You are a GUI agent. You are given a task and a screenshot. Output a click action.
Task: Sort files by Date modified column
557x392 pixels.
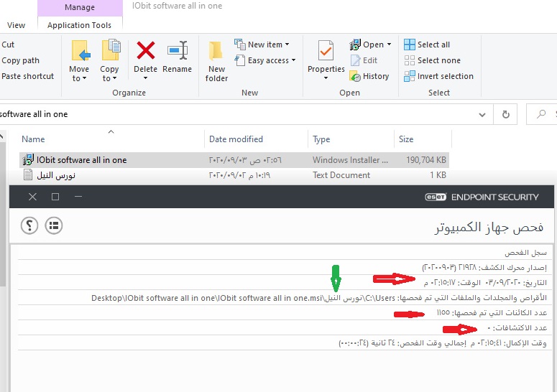pyautogui.click(x=236, y=139)
